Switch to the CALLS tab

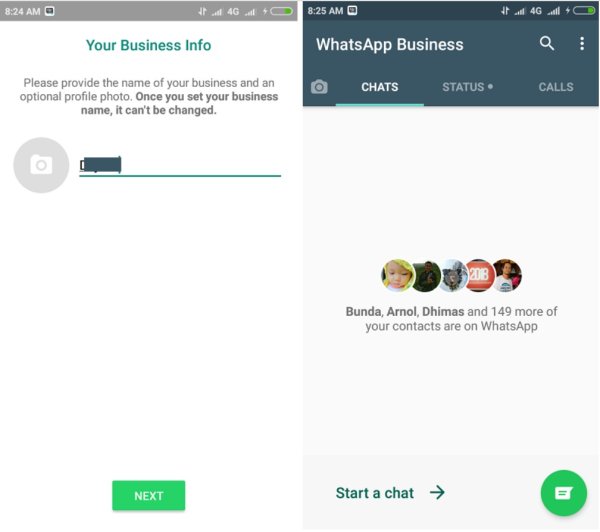[x=556, y=87]
